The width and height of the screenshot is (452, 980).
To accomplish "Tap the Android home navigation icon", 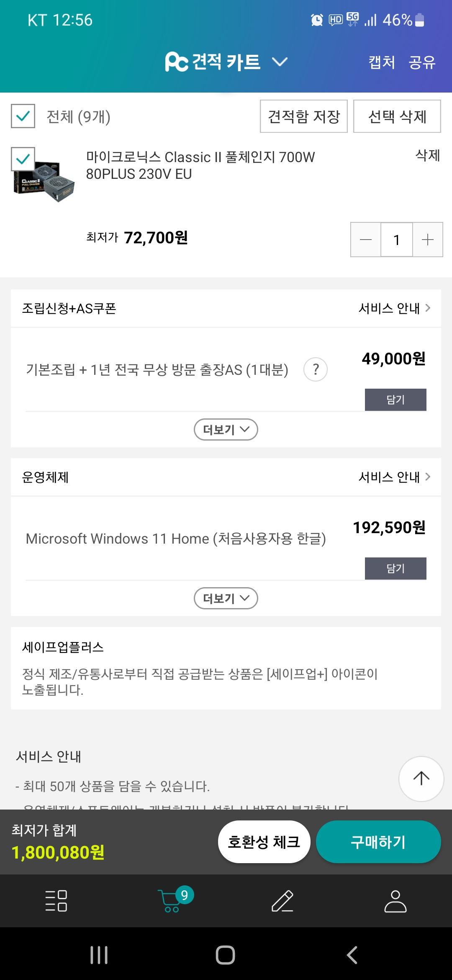I will coord(225,955).
